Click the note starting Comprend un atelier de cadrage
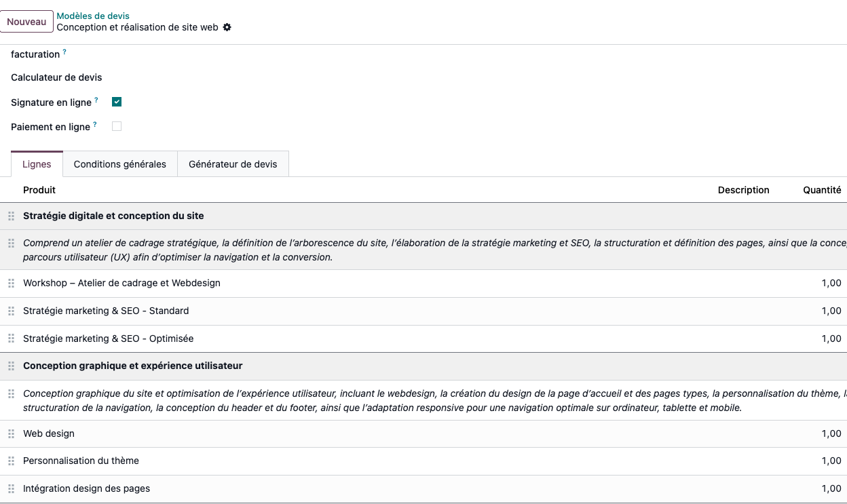 tap(434, 250)
